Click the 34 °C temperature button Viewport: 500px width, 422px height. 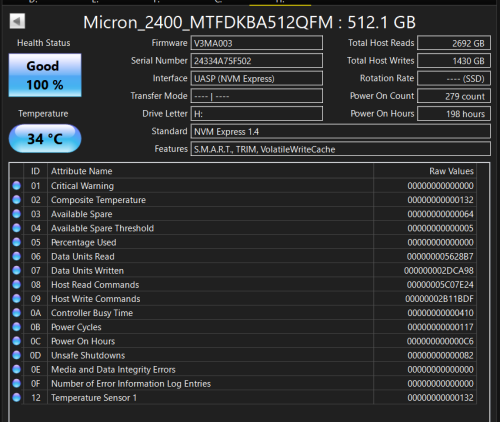(45, 139)
